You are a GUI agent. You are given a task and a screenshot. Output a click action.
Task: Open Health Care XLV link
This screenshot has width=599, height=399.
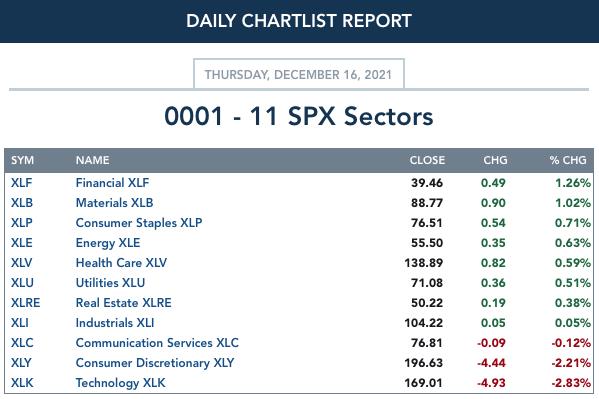point(121,263)
